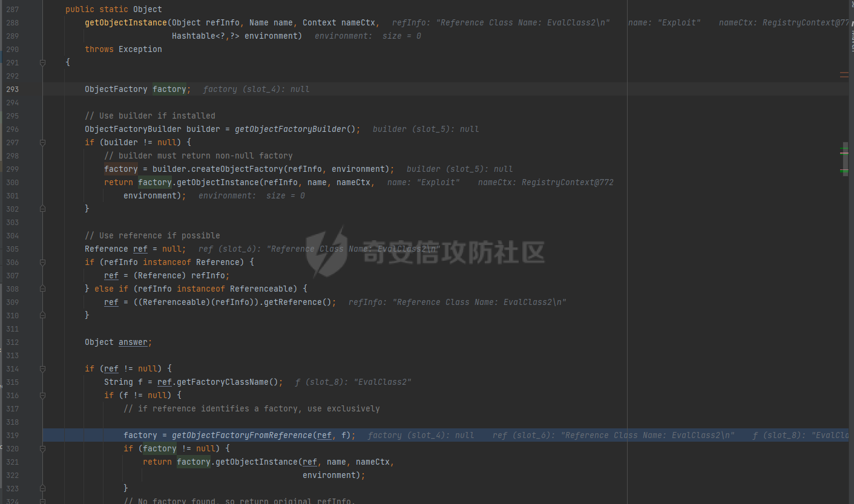The image size is (854, 504).
Task: Click the vertical scrollbar thumb
Action: 845,159
